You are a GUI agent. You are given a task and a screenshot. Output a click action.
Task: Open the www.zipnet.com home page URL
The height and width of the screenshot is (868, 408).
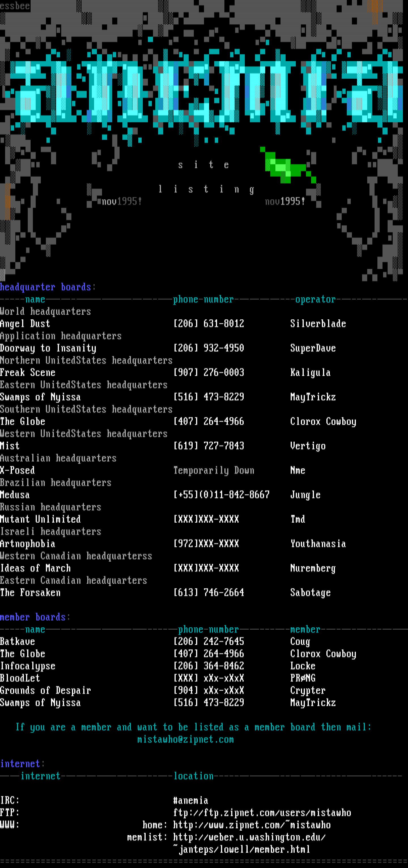[252, 824]
